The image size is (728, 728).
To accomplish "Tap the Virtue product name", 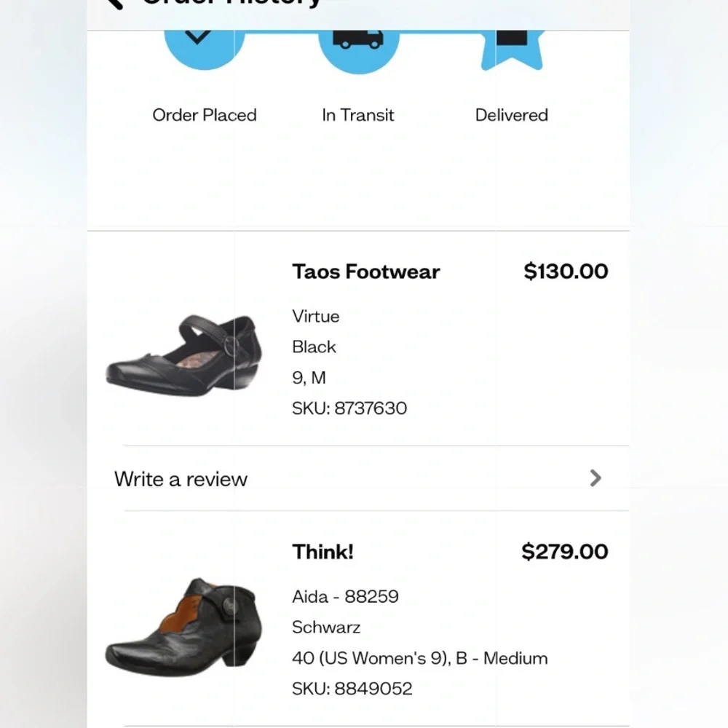I will [x=316, y=316].
